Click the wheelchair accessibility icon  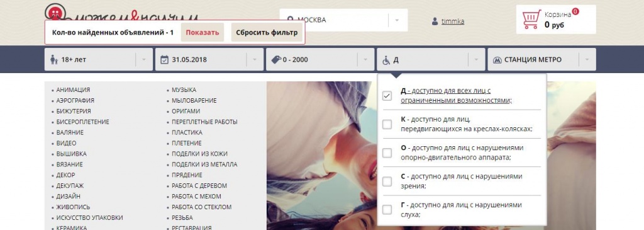coord(387,60)
